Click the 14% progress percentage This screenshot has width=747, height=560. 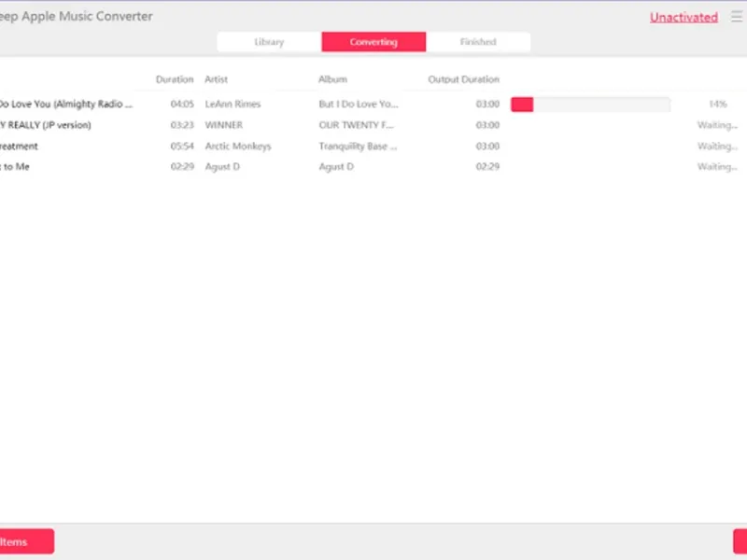[718, 105]
